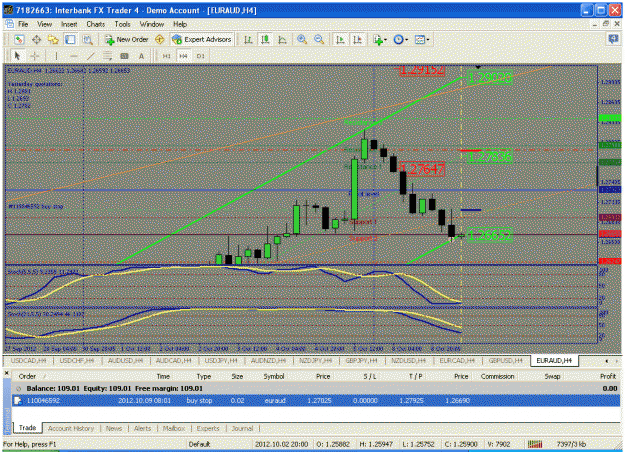
Task: Switch to the AUDUSD,H4 chart tab
Action: tap(126, 360)
